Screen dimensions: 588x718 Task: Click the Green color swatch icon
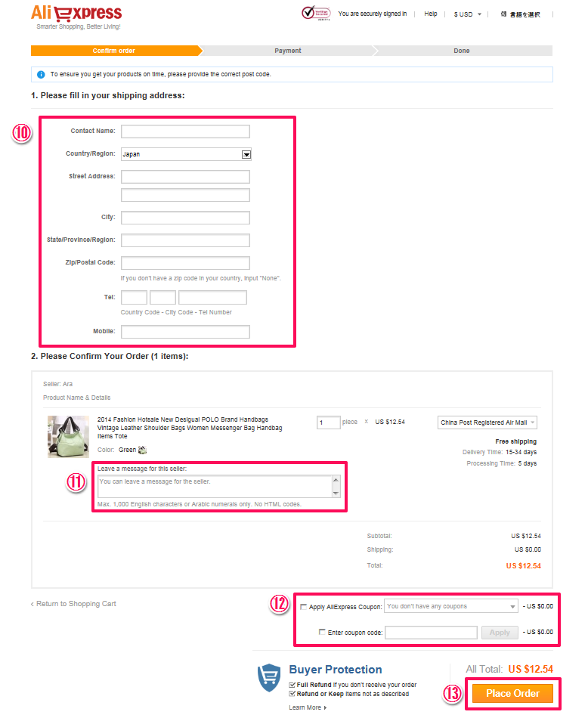click(142, 450)
